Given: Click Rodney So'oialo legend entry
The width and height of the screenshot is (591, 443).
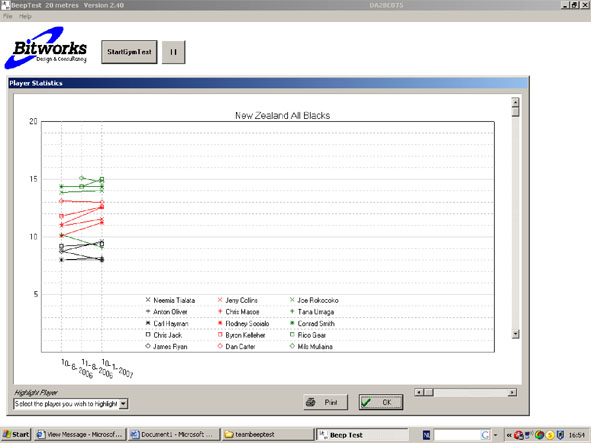Looking at the screenshot, I should [243, 323].
